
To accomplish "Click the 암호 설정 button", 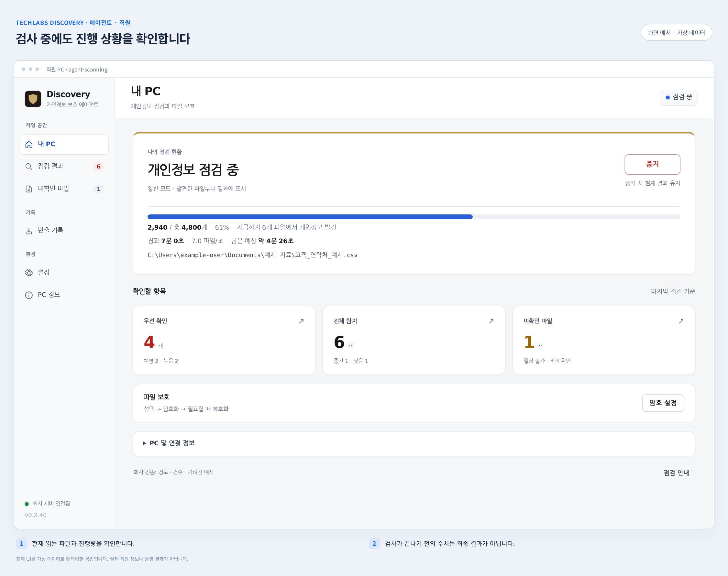I will click(x=663, y=403).
